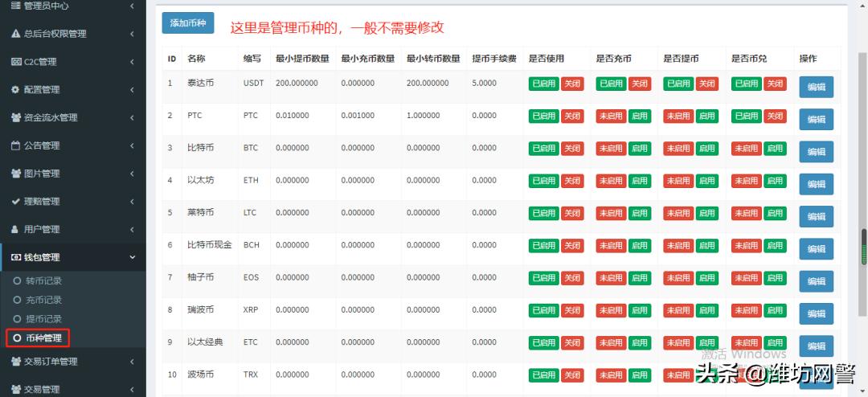Expand the 交易订单管理 menu arrow
This screenshot has height=397, width=868.
coord(133,361)
